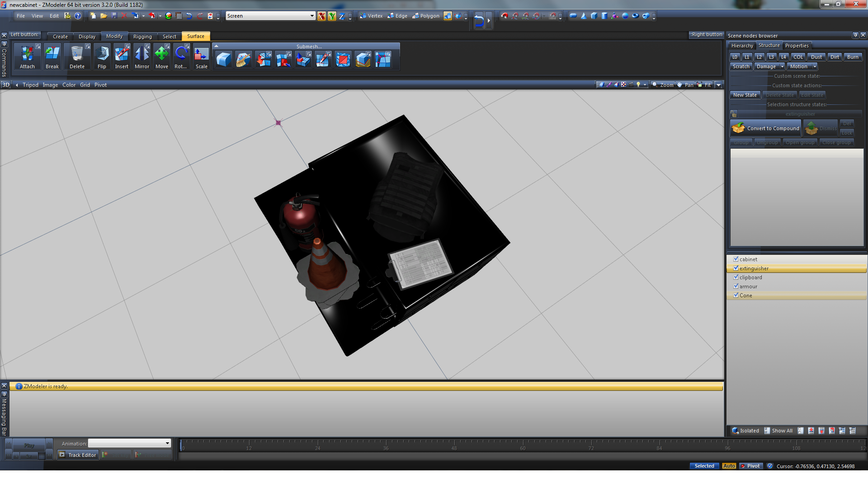Click the timeline ruler at frame 48
This screenshot has height=488, width=868.
454,446
